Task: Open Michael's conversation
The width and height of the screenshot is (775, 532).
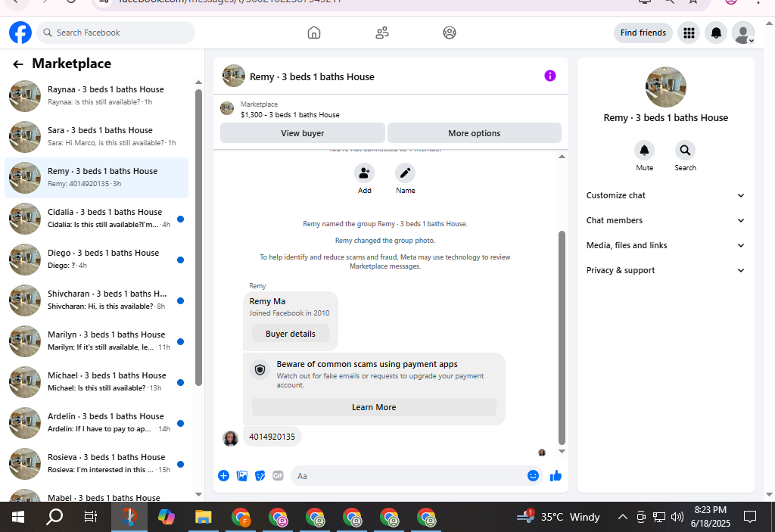Action: (97, 382)
